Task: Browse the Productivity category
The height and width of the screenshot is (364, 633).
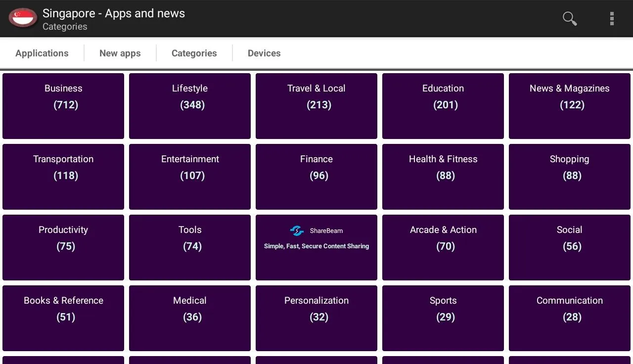Action: click(x=63, y=247)
